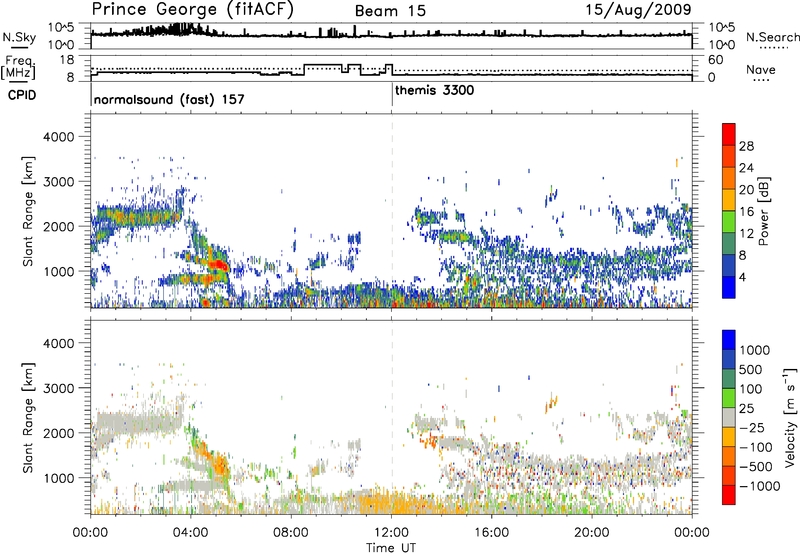Click the blue bottom of Power color bar
Image resolution: width=800 pixels, height=554 pixels.
[729, 287]
